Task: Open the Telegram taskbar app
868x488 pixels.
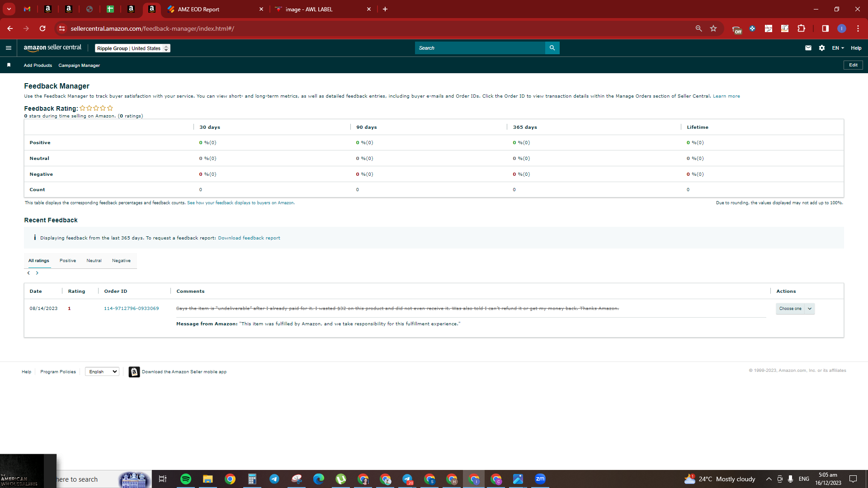Action: coord(274,479)
